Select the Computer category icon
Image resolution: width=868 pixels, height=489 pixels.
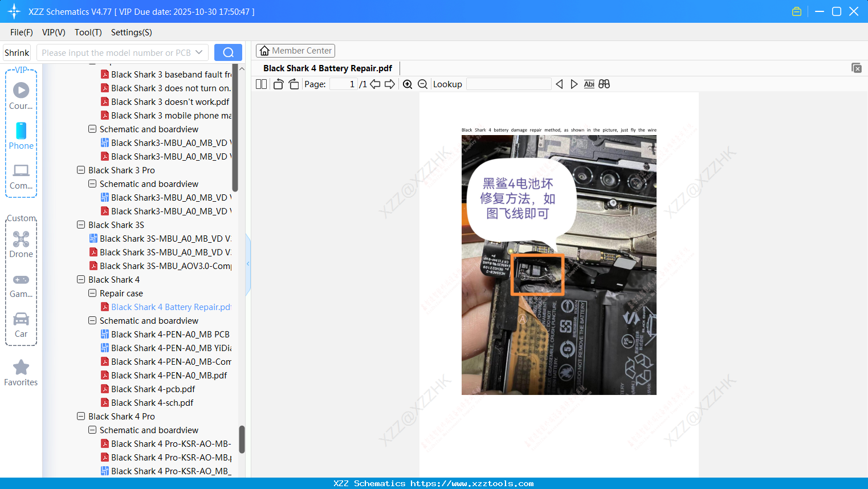[x=21, y=177]
